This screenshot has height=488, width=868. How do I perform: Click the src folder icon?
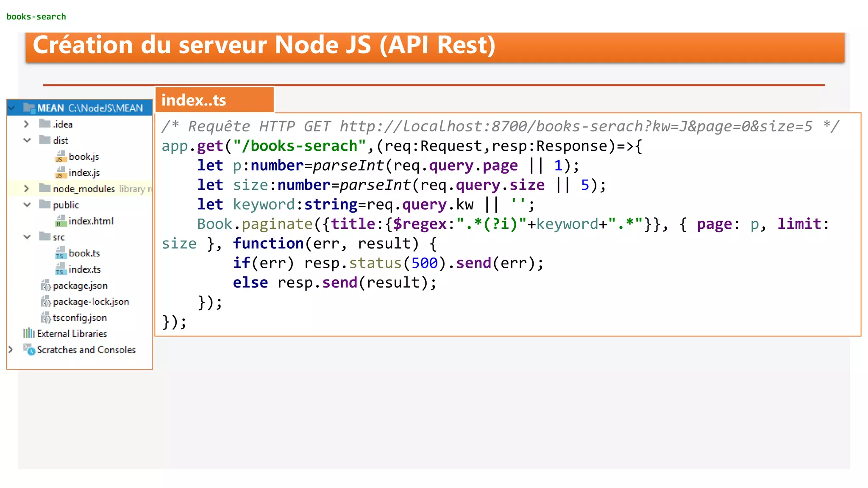45,236
